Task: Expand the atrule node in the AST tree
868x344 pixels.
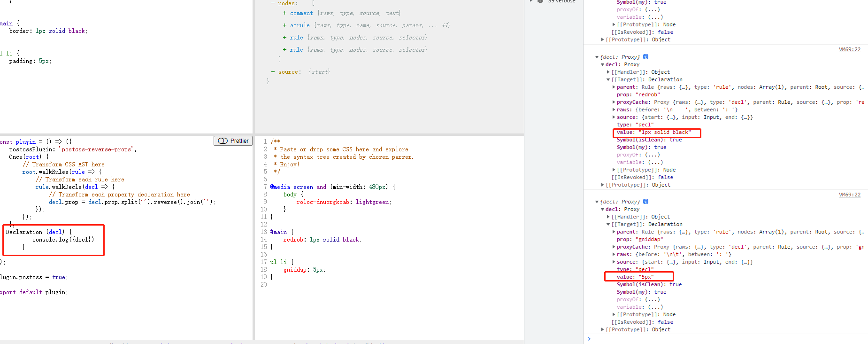Action: (284, 25)
